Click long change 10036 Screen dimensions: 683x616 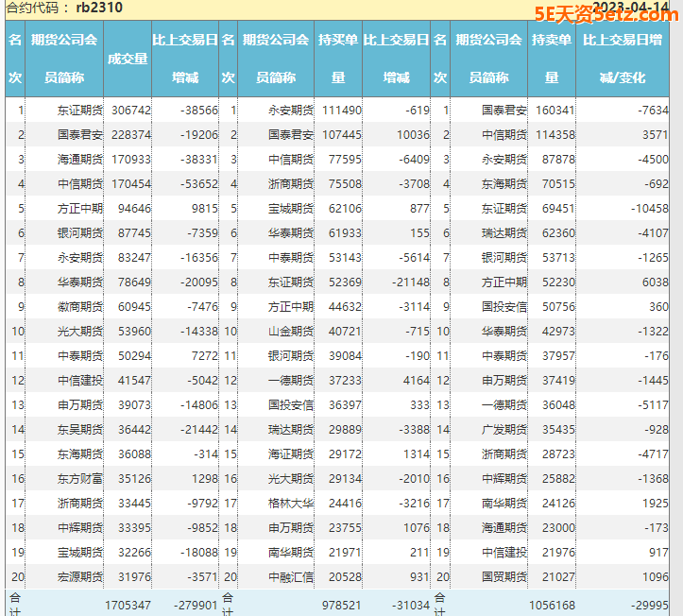tap(413, 135)
